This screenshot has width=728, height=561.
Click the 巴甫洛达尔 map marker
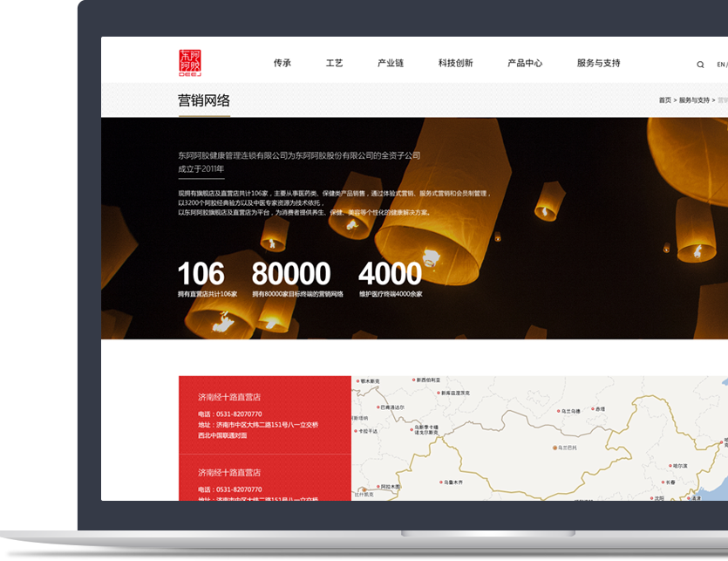(378, 407)
